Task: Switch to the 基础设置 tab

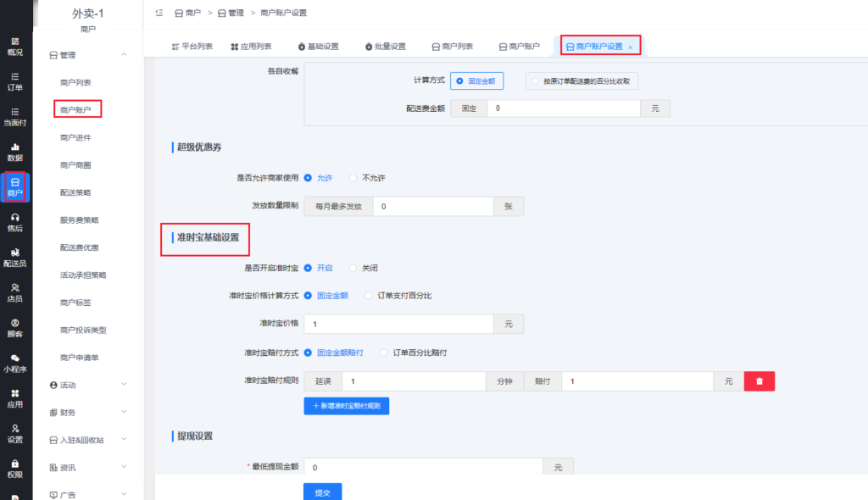Action: [x=318, y=47]
